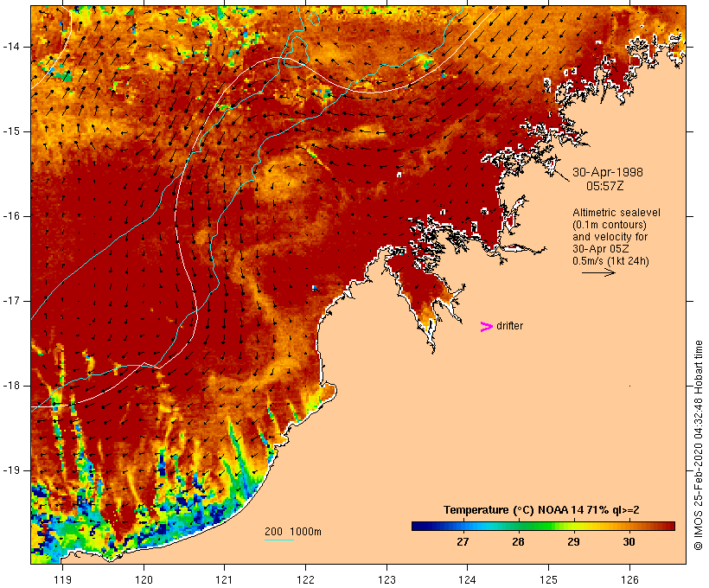Viewport: 709px width, 588px height.
Task: Click 'and velocity for' caption line
Action: tap(610, 237)
